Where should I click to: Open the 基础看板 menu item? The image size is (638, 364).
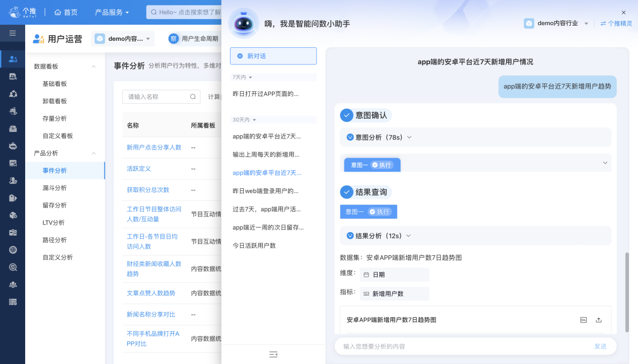click(x=55, y=84)
